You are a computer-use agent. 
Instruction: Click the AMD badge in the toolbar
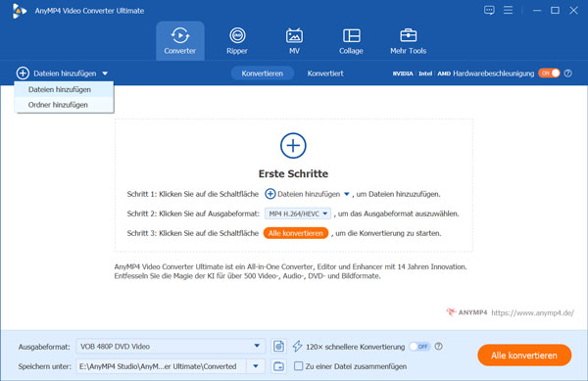[x=444, y=73]
